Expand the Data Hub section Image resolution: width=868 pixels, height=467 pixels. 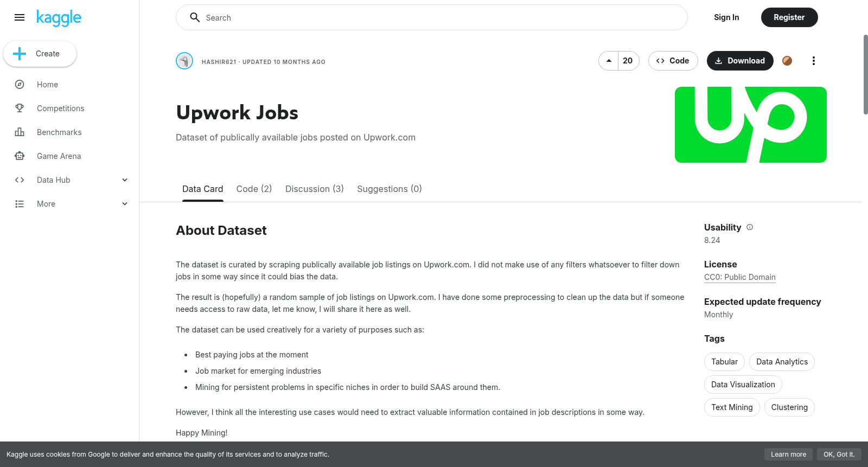[69, 180]
